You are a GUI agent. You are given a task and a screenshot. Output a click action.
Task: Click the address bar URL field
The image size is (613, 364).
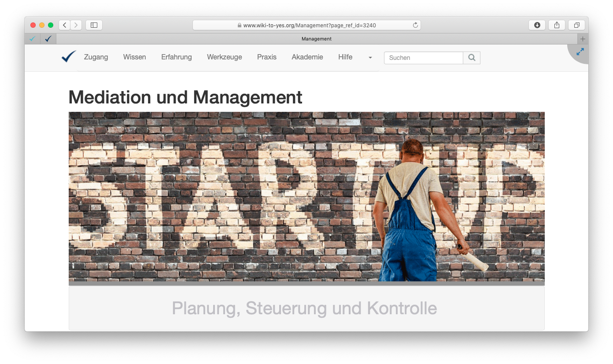pos(306,25)
